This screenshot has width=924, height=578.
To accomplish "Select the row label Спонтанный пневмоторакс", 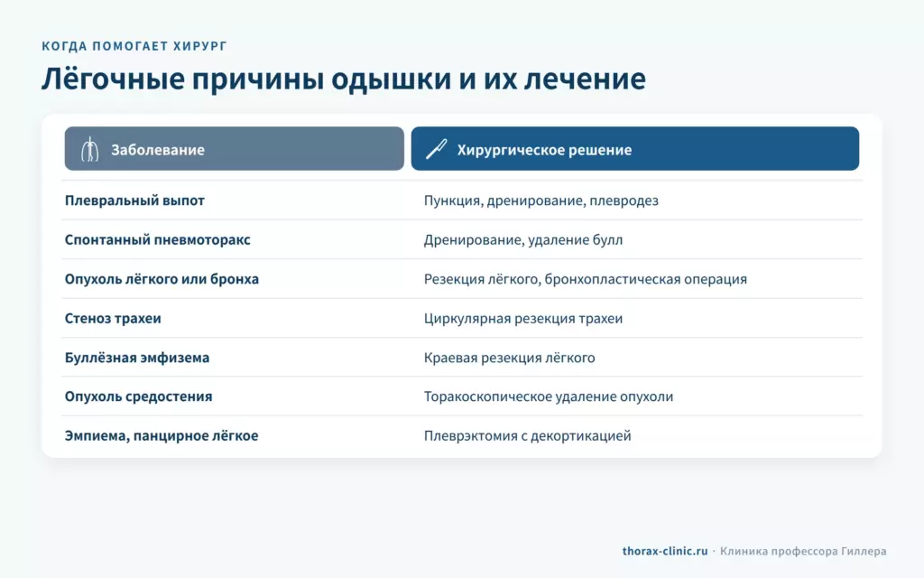I will (x=157, y=239).
